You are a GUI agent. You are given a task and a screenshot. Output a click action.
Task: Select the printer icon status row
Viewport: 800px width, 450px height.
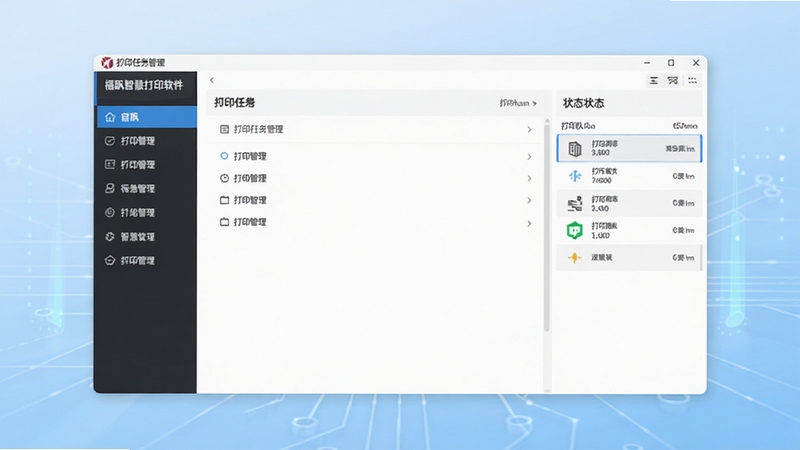pyautogui.click(x=629, y=203)
